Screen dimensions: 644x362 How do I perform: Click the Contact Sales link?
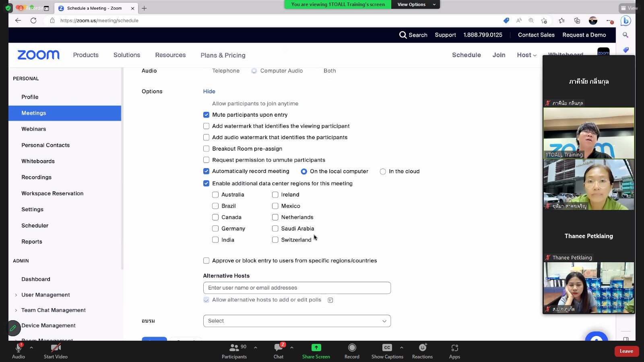coord(536,35)
